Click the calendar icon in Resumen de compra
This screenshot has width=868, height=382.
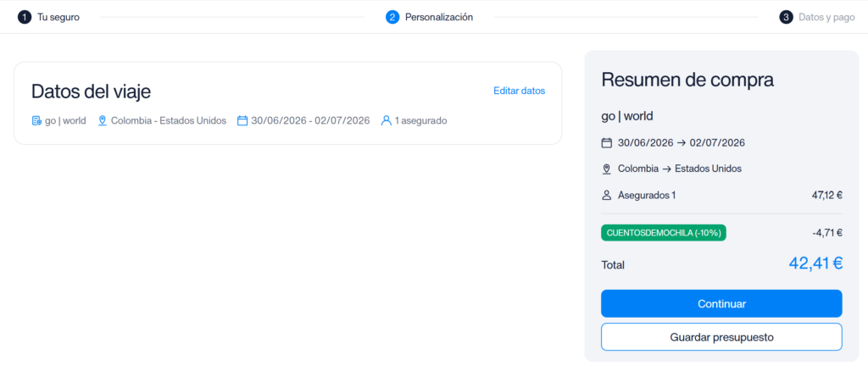point(606,143)
